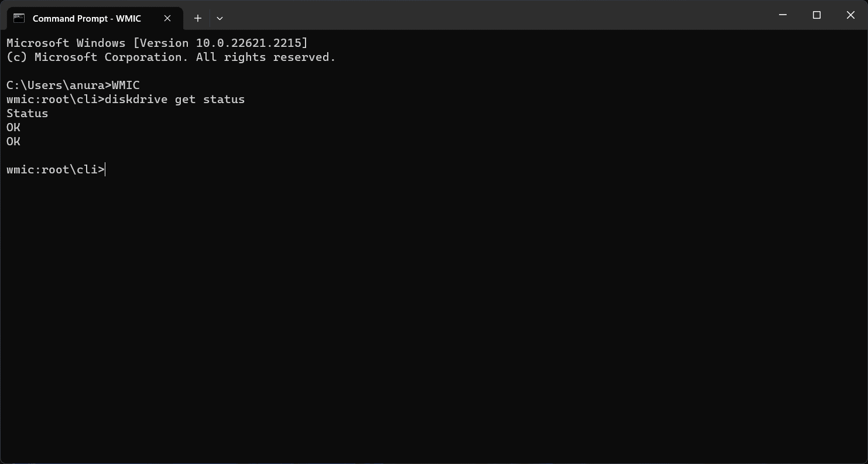
Task: Click the tab close X icon
Action: coord(167,18)
